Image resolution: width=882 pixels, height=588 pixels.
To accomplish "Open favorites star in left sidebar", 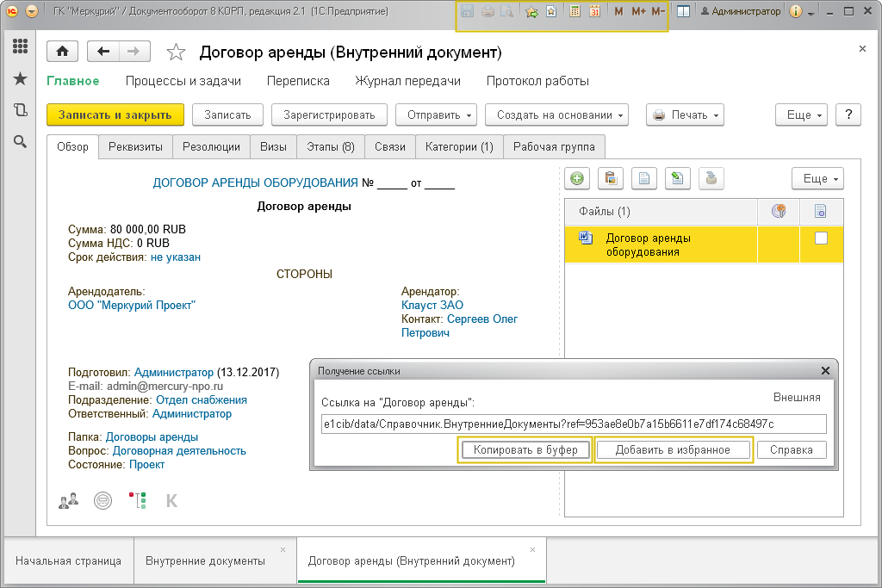I will pyautogui.click(x=21, y=78).
